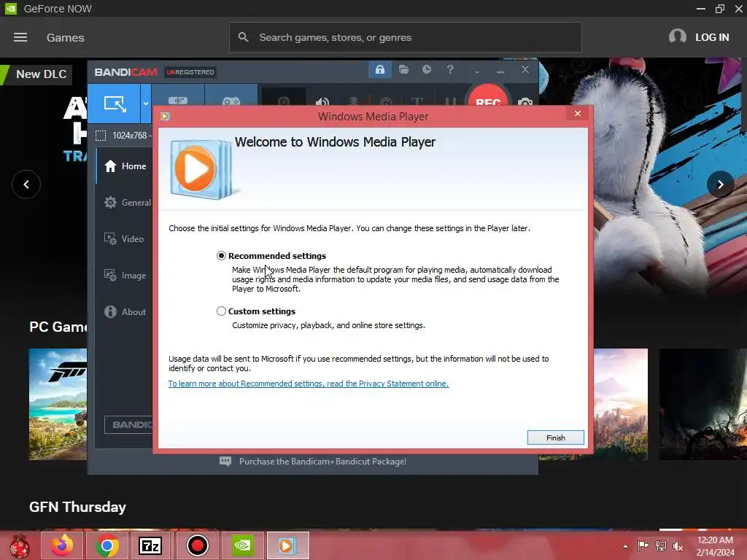Screen dimensions: 747x560
Task: Open GeForce NOW from the taskbar
Action: [x=242, y=545]
